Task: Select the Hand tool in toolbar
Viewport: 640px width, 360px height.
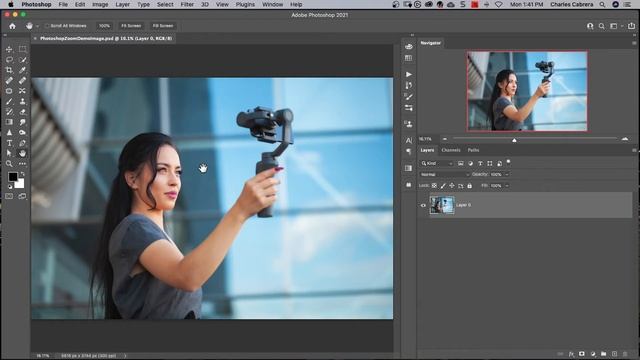Action: point(22,153)
